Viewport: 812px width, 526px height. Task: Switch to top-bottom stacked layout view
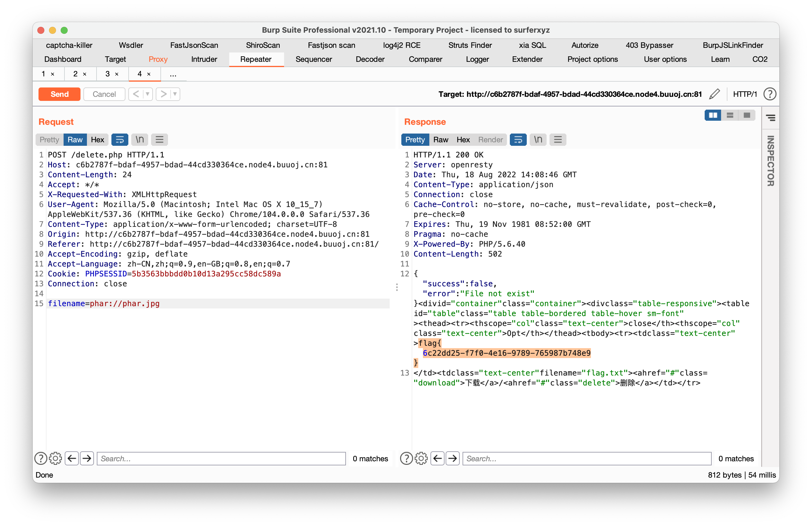click(730, 115)
